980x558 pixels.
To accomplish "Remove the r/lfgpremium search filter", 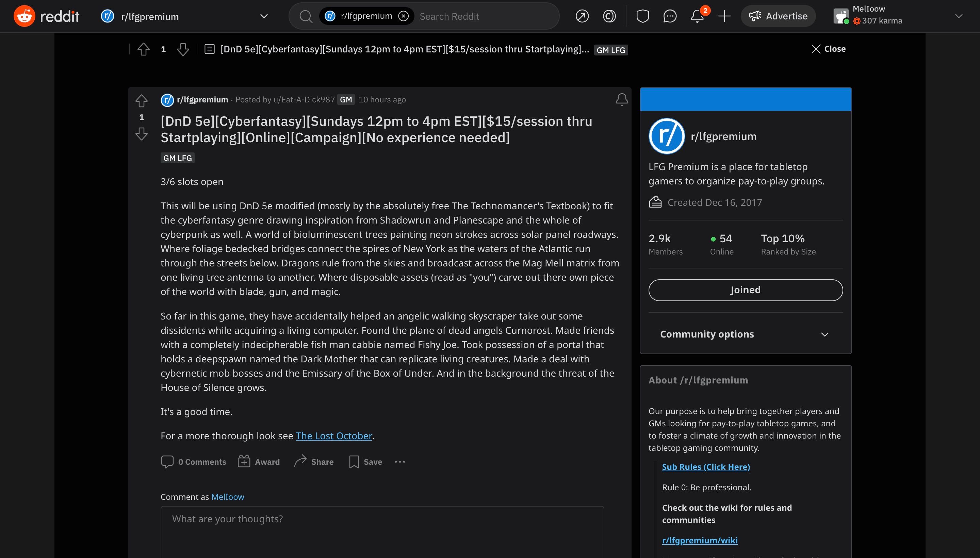I will point(404,16).
